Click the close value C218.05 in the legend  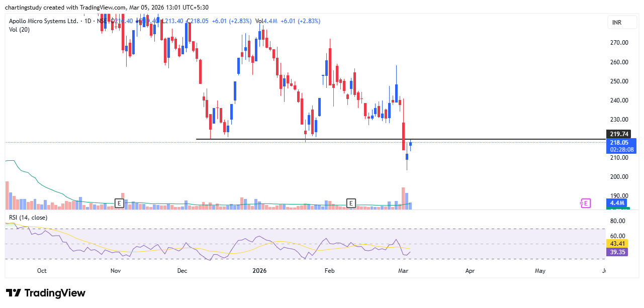pos(198,21)
